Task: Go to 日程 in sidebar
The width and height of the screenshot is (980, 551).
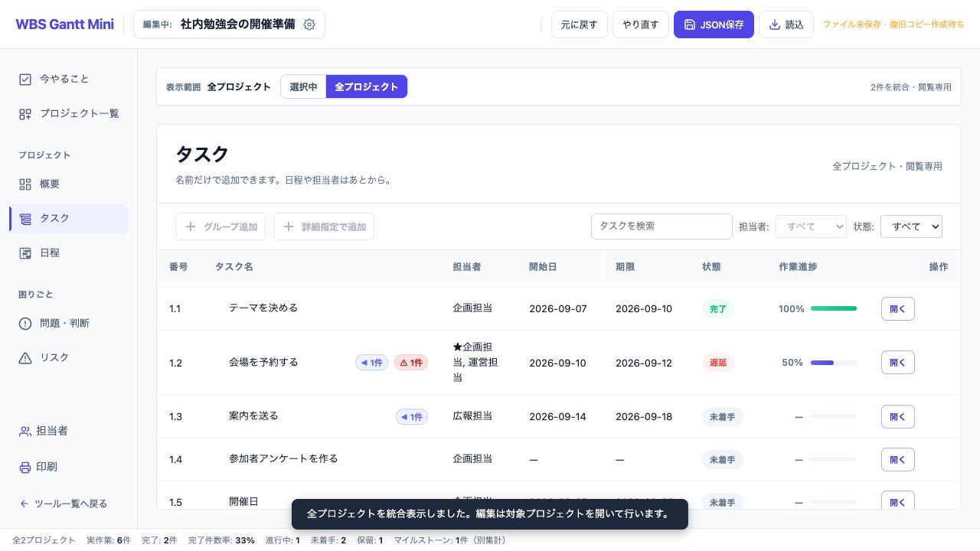Action: click(68, 253)
